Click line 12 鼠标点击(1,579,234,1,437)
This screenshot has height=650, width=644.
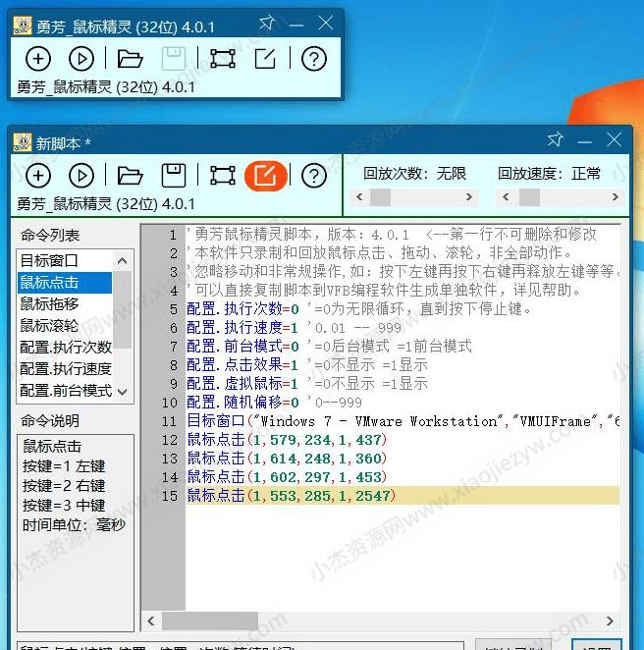click(x=287, y=440)
